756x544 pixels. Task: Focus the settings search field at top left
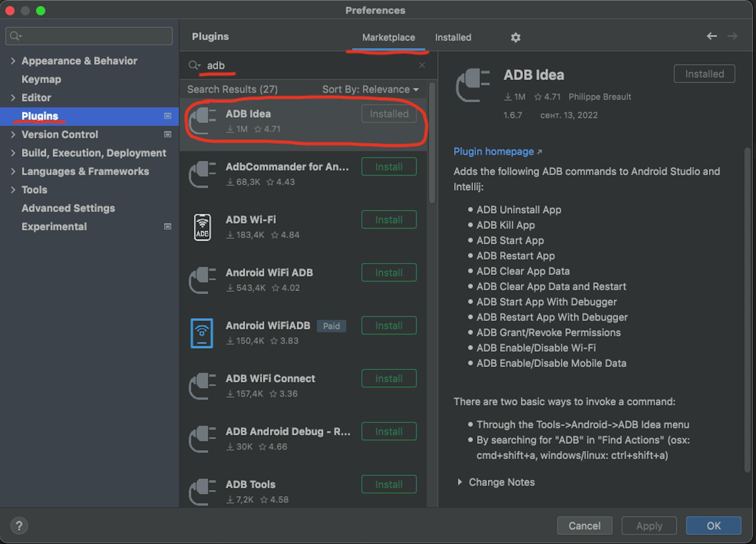tap(92, 36)
